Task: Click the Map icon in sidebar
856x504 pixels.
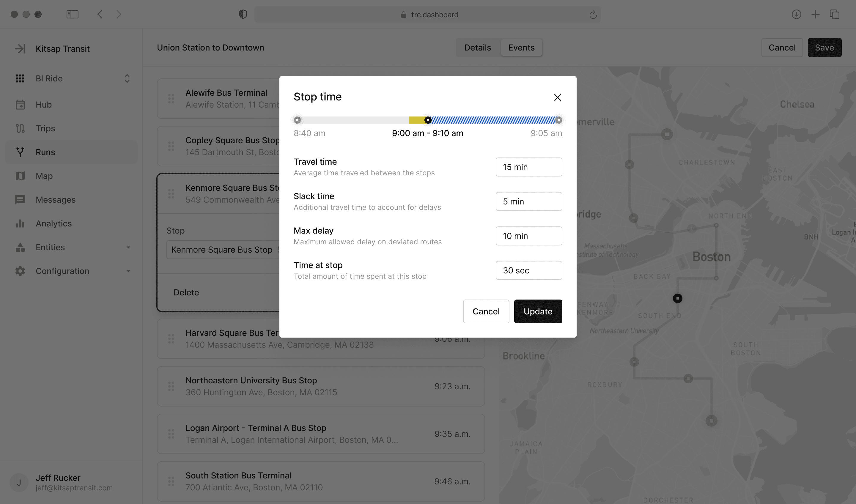Action: [x=20, y=176]
